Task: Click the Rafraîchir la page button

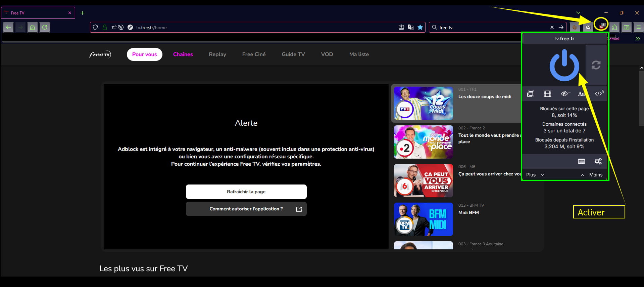Action: point(246,192)
